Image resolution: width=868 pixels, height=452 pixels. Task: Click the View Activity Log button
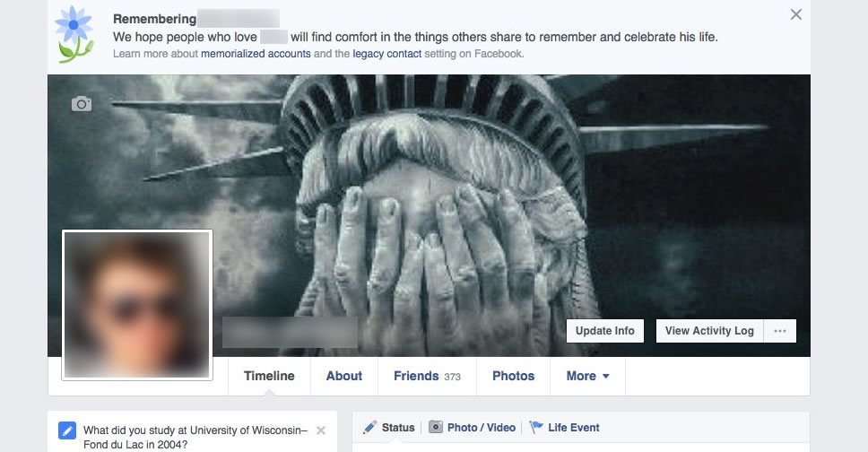point(709,331)
